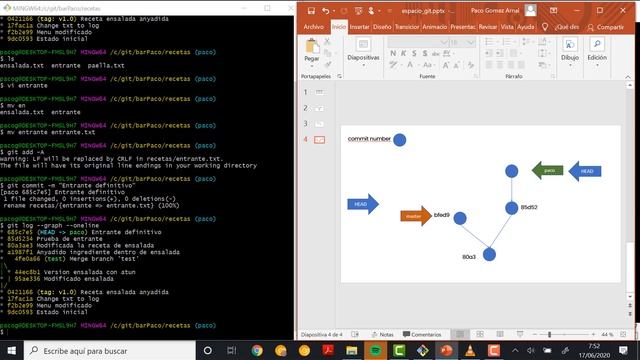This screenshot has height=360, width=640.
Task: Fit slide to window icon
Action: point(623,335)
